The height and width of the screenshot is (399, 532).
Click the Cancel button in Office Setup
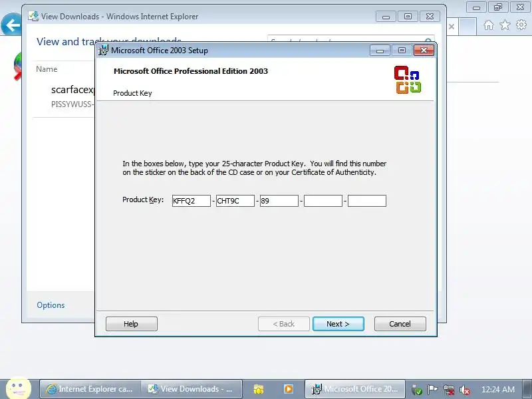[x=400, y=324]
